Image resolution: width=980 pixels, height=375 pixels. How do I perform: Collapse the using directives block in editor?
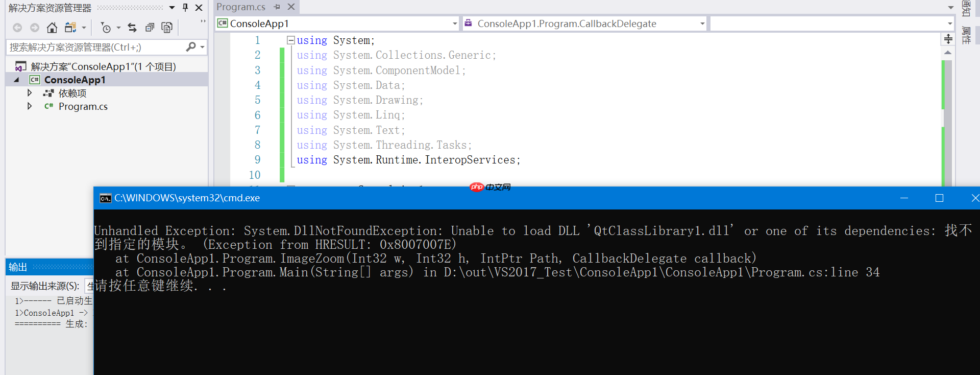tap(290, 40)
